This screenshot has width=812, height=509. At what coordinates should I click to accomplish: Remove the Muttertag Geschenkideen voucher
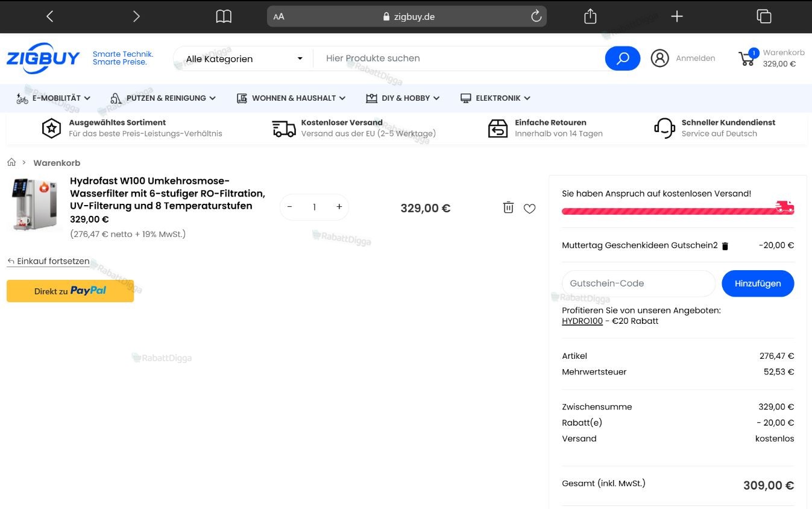click(725, 246)
